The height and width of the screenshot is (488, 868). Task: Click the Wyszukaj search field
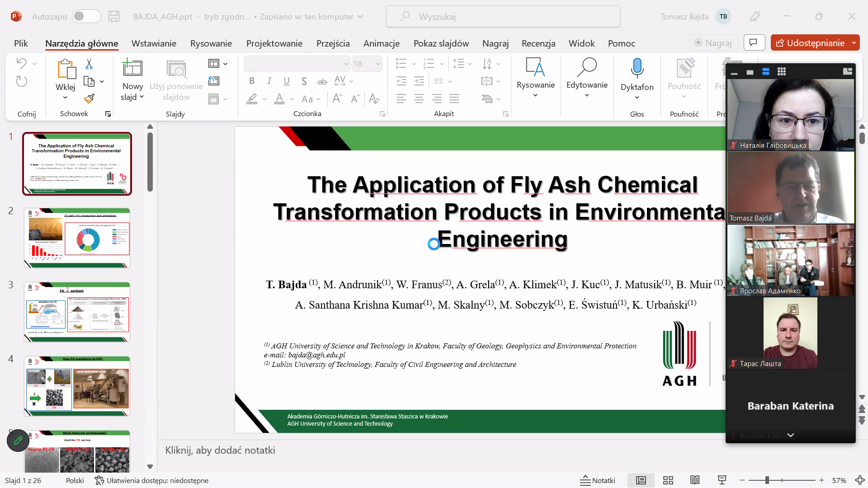tap(503, 17)
